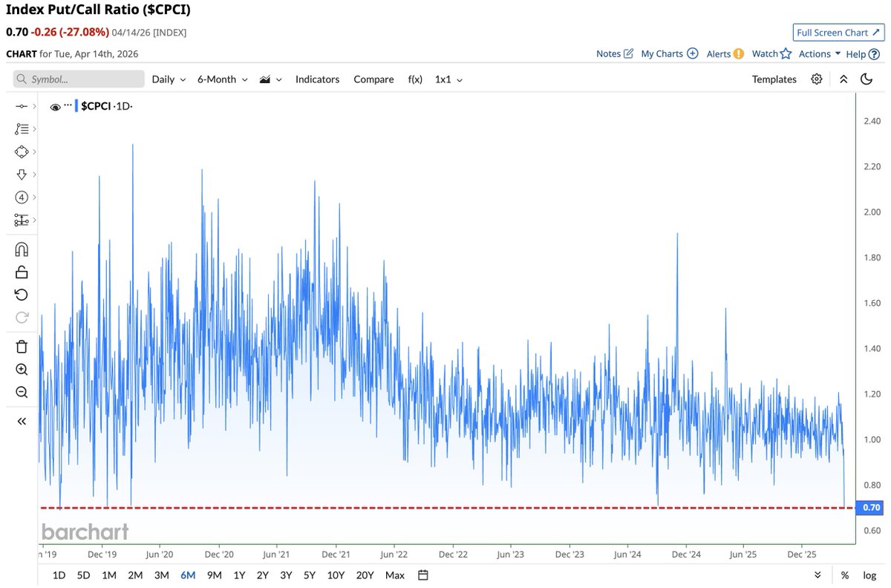Open the Indicators menu
891x588 pixels.
pyautogui.click(x=317, y=79)
